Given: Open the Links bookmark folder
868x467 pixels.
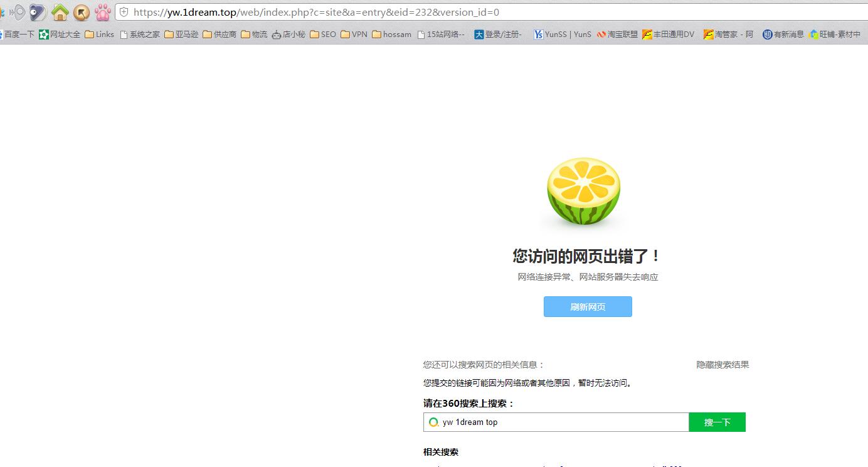Looking at the screenshot, I should 100,35.
